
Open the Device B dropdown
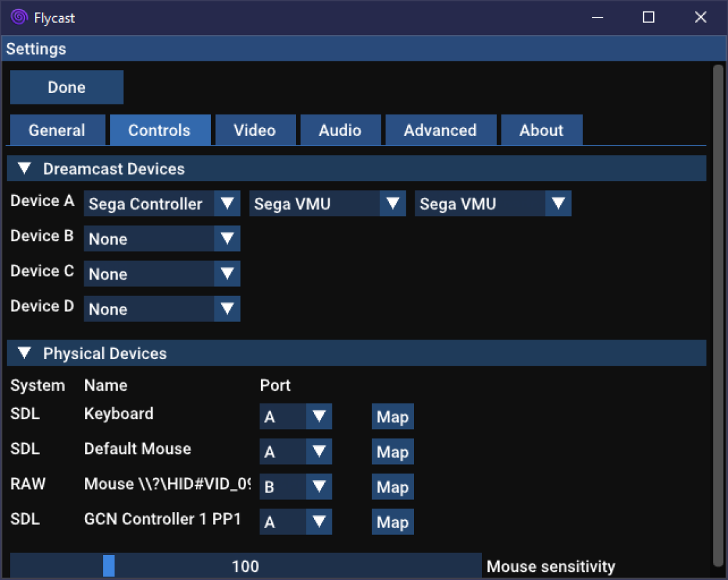[x=162, y=238]
